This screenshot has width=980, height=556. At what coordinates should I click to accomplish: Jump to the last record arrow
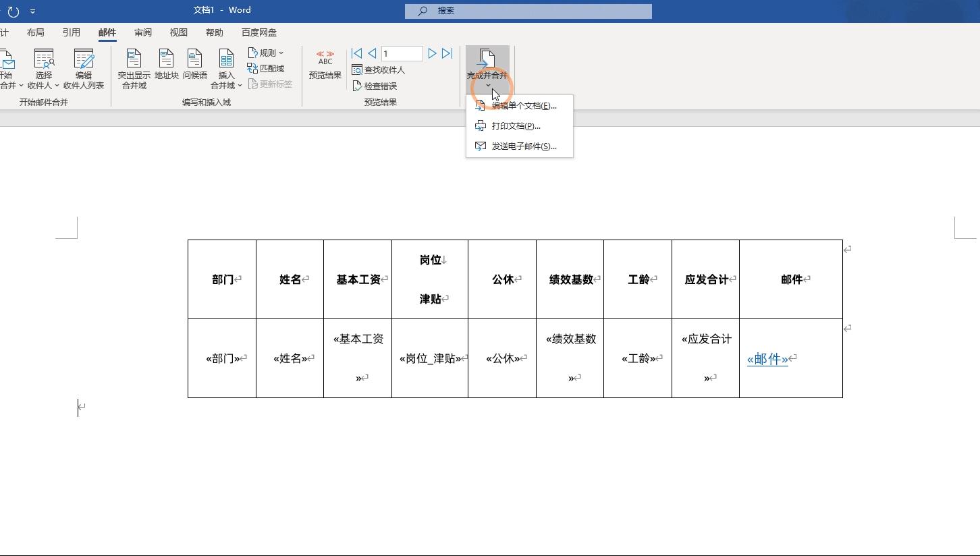[x=447, y=53]
